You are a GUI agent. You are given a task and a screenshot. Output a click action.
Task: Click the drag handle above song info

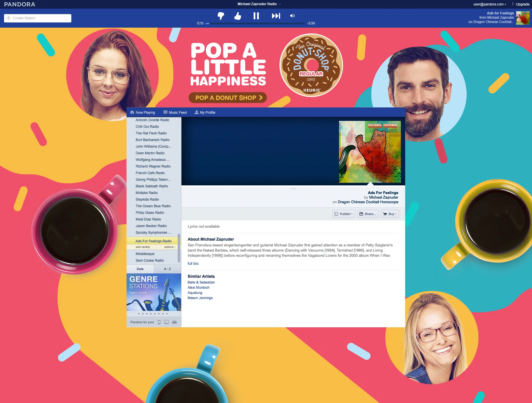click(293, 189)
